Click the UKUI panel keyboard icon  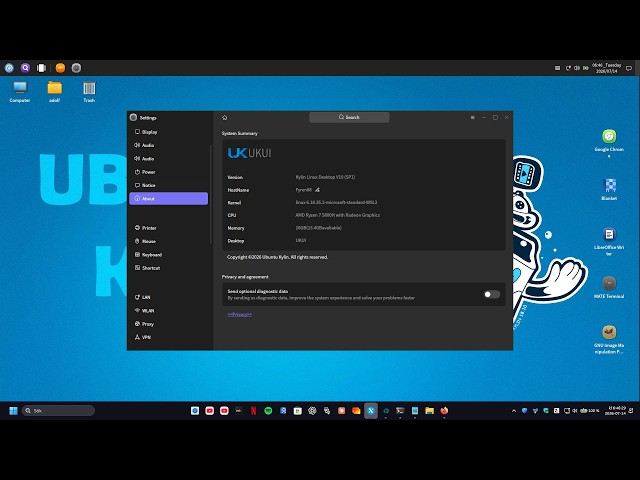tap(558, 68)
